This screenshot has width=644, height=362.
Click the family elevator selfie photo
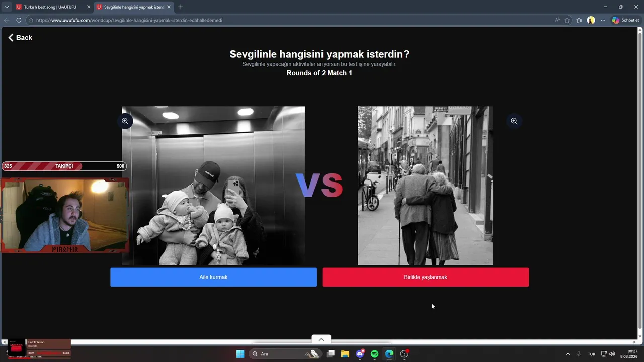[x=213, y=186]
